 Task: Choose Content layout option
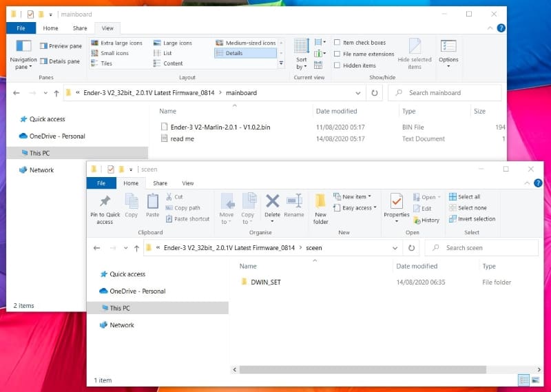coord(168,63)
